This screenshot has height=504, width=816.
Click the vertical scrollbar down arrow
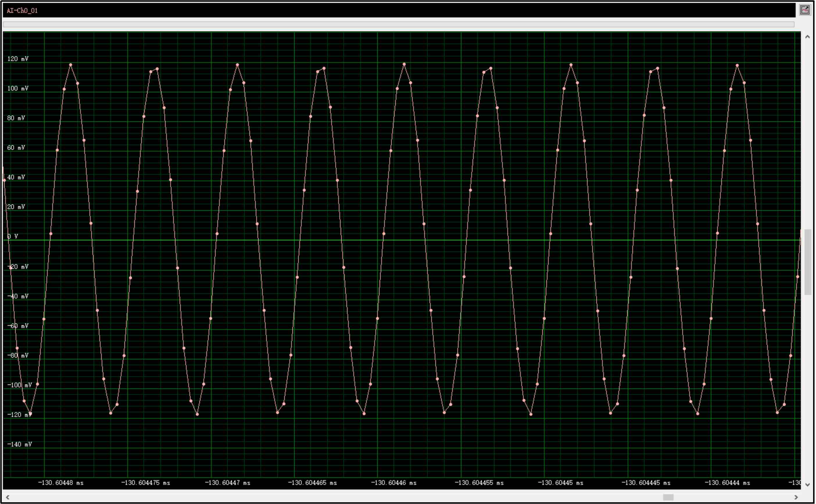click(x=807, y=485)
